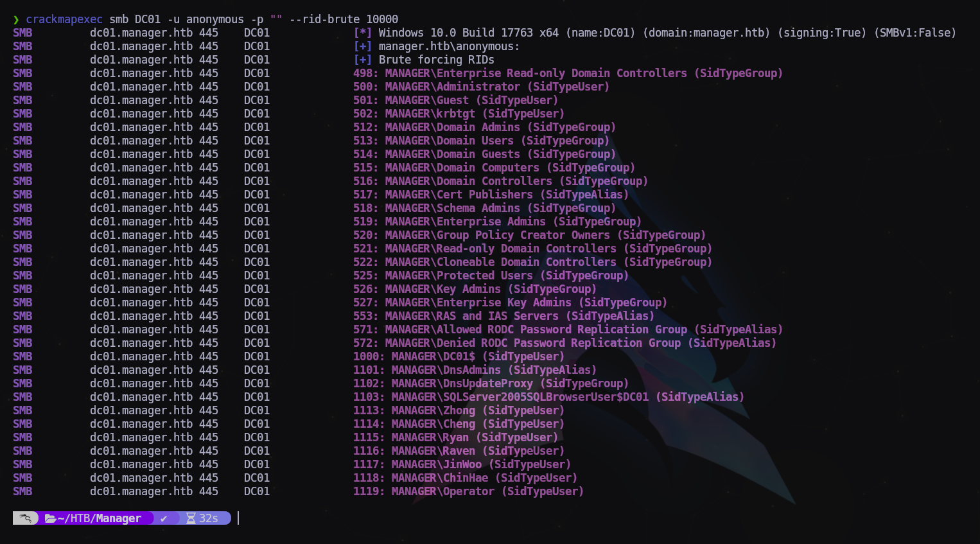Image resolution: width=980 pixels, height=544 pixels.
Task: Click the 32s execution time segment
Action: click(208, 518)
